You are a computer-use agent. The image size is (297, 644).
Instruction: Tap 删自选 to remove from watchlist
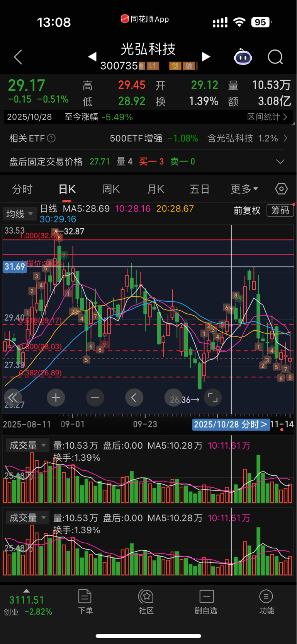pos(206,602)
